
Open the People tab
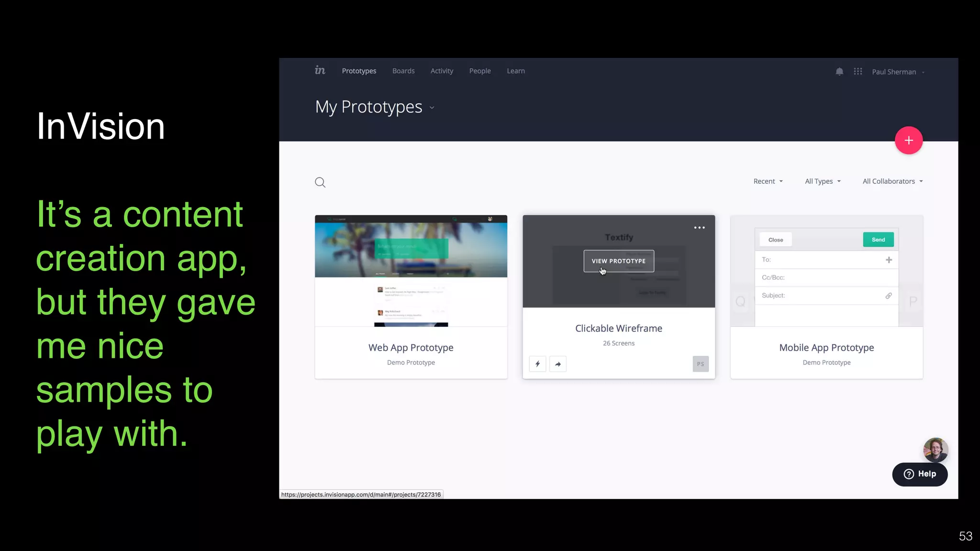click(x=480, y=71)
